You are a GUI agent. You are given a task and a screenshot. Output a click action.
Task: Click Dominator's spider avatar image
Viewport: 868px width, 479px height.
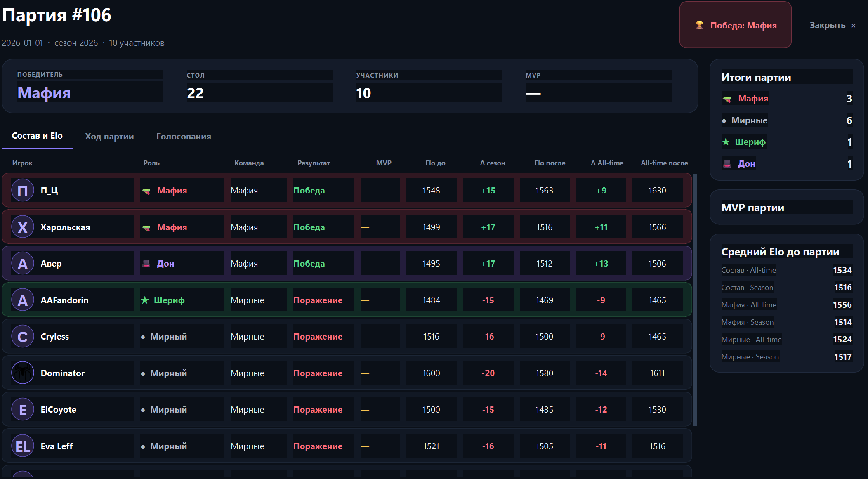[23, 373]
